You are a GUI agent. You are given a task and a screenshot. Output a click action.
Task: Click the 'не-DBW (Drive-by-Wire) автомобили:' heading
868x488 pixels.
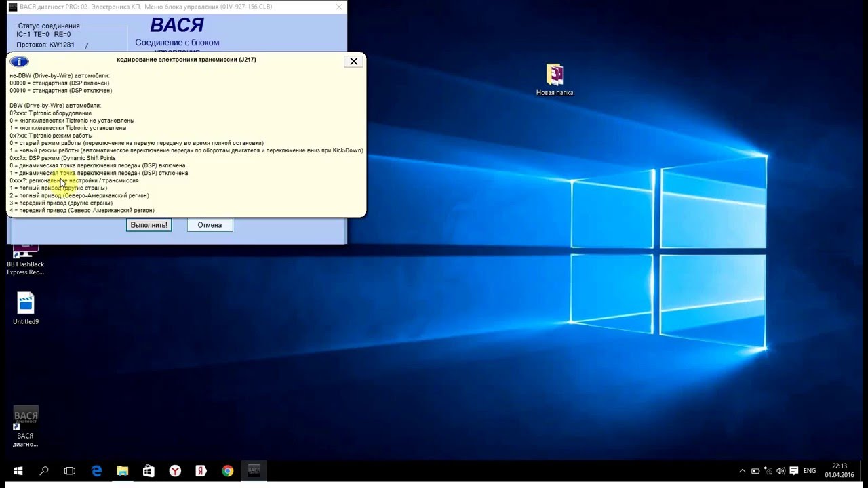(60, 76)
